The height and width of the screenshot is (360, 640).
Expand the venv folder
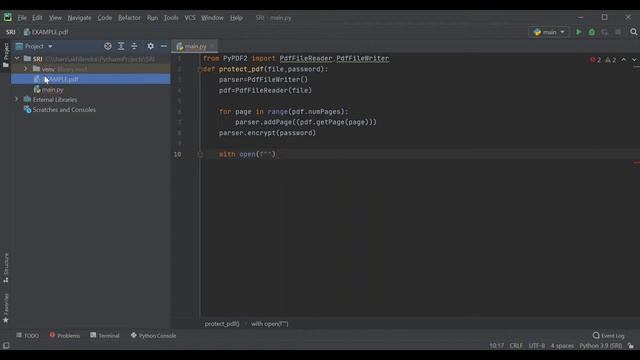click(25, 69)
